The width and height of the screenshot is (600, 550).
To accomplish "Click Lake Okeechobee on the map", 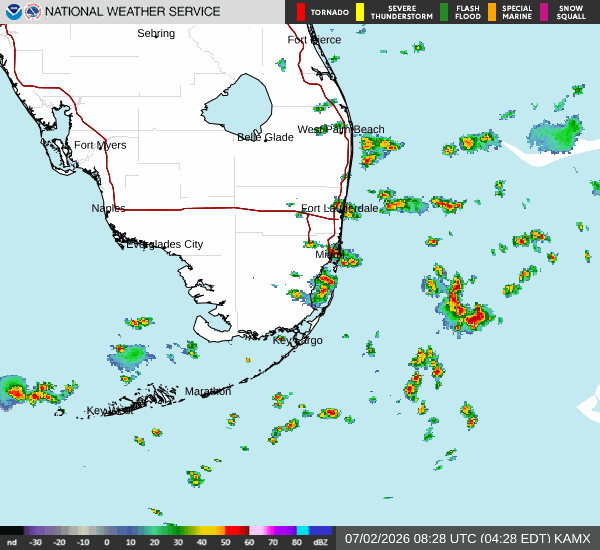I will coord(239,104).
